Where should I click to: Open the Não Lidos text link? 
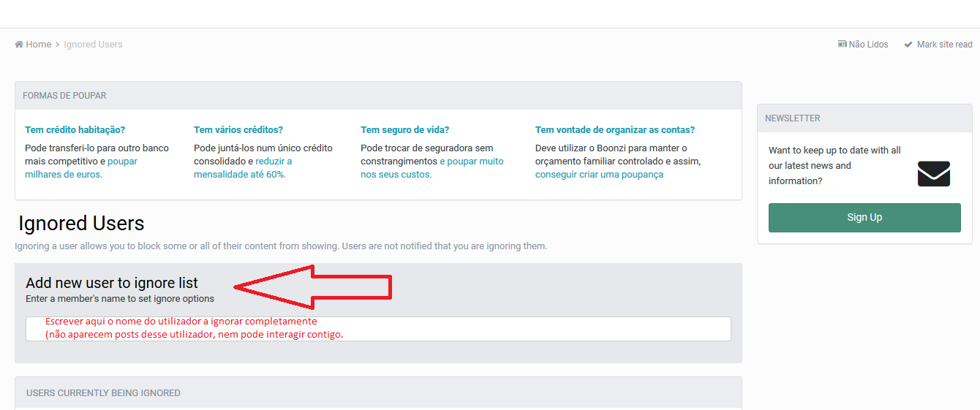(868, 45)
